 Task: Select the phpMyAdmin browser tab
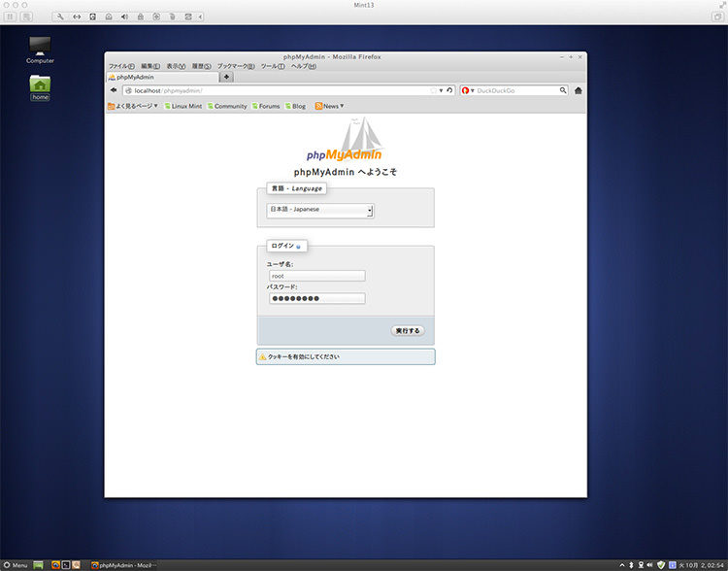coord(162,77)
